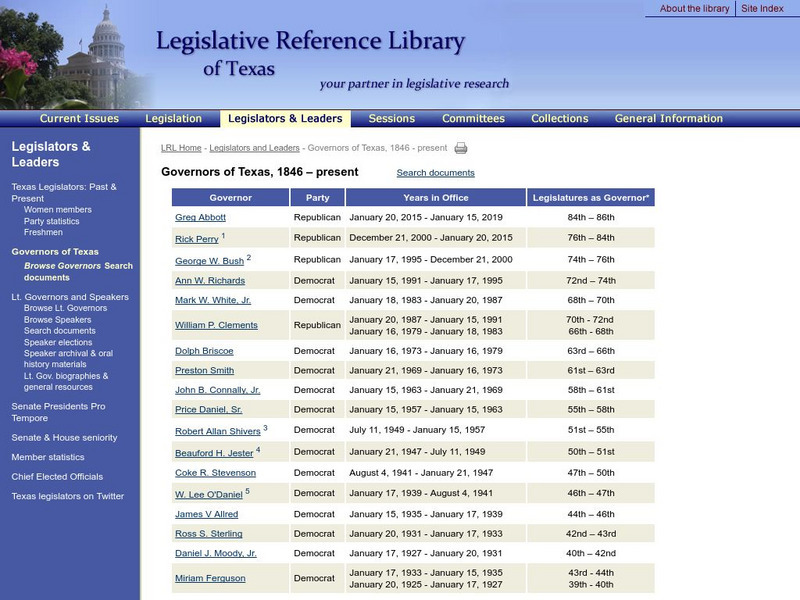
Task: Open Chief Elected Officials link
Action: pyautogui.click(x=57, y=477)
